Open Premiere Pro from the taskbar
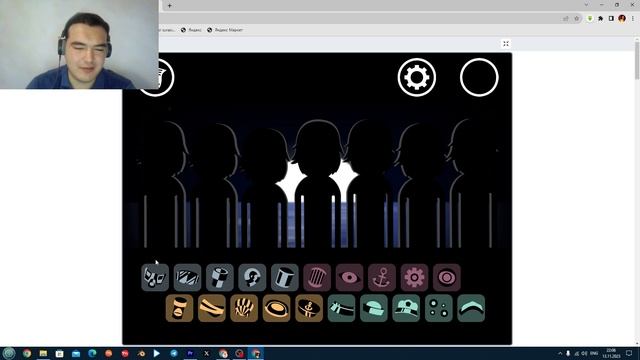This screenshot has width=640, height=360. pos(190,353)
